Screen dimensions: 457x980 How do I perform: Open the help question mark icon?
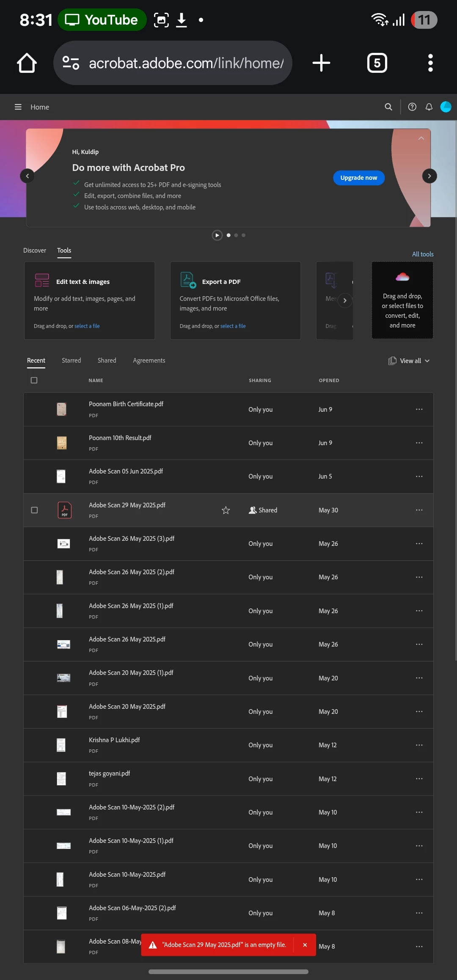point(412,107)
